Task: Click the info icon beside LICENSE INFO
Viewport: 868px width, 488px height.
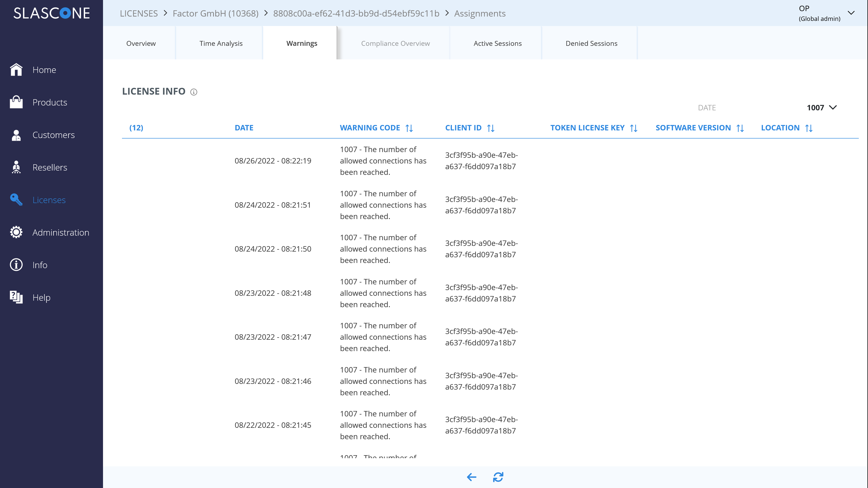Action: 194,92
